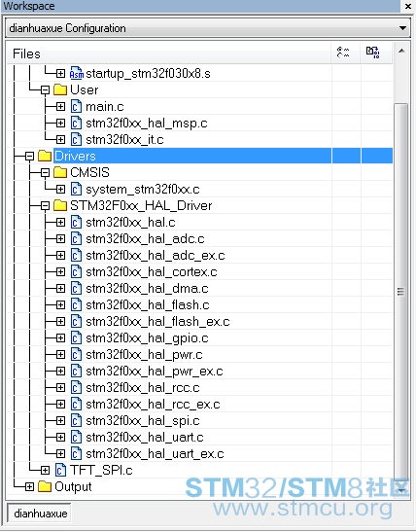This screenshot has height=532, width=416.
Task: Click the C icon of stm32f0xx_hal_dma.c
Action: (76, 289)
